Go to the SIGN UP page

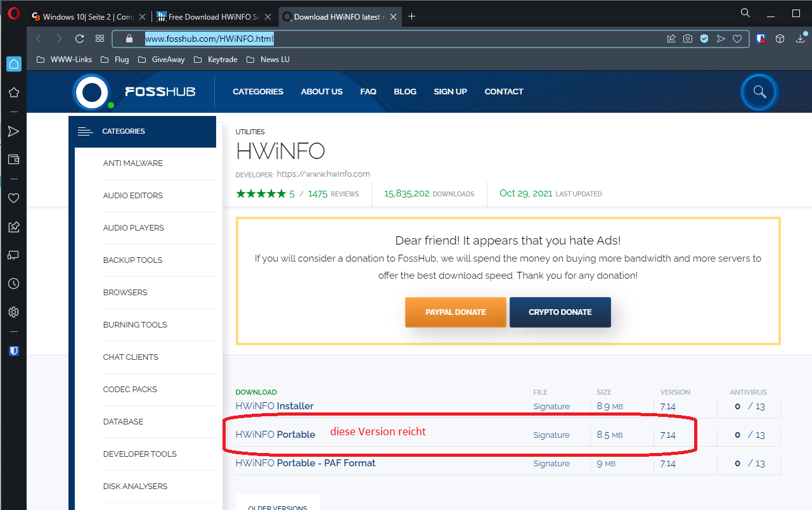coord(450,92)
